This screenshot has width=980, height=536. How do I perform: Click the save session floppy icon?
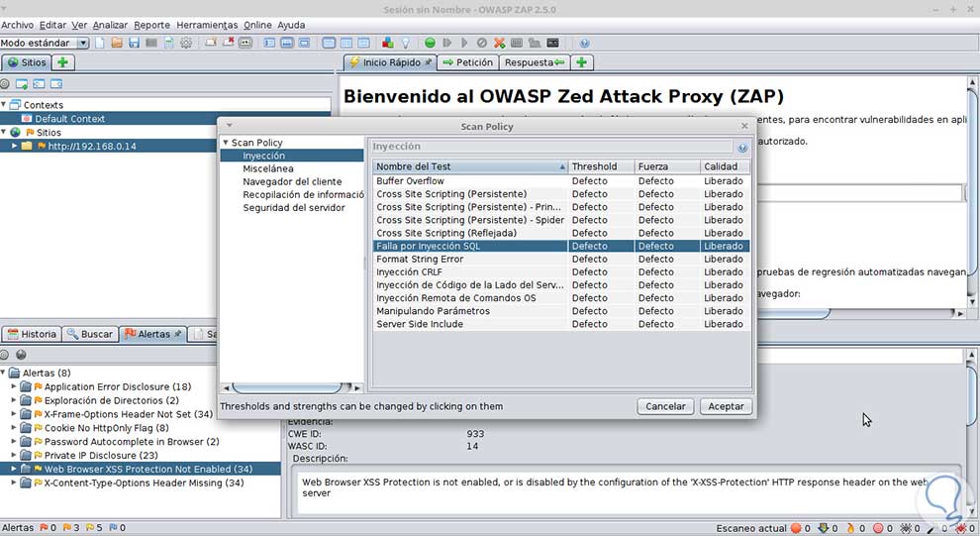coord(134,43)
